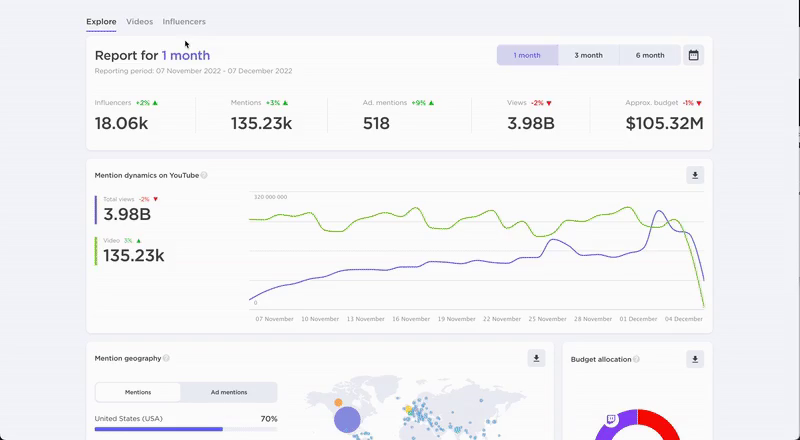Image resolution: width=800 pixels, height=440 pixels.
Task: Select the Mentions geography toggle
Action: point(138,392)
